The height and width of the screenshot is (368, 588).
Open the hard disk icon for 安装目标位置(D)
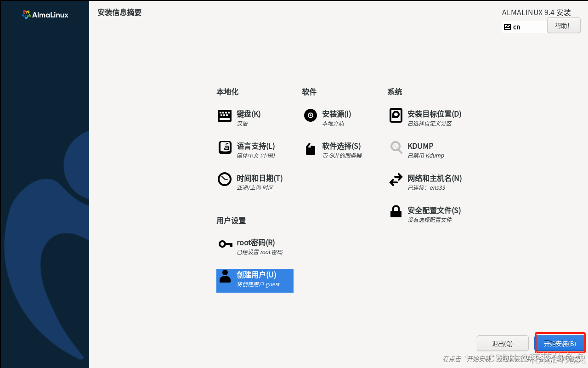pyautogui.click(x=396, y=115)
